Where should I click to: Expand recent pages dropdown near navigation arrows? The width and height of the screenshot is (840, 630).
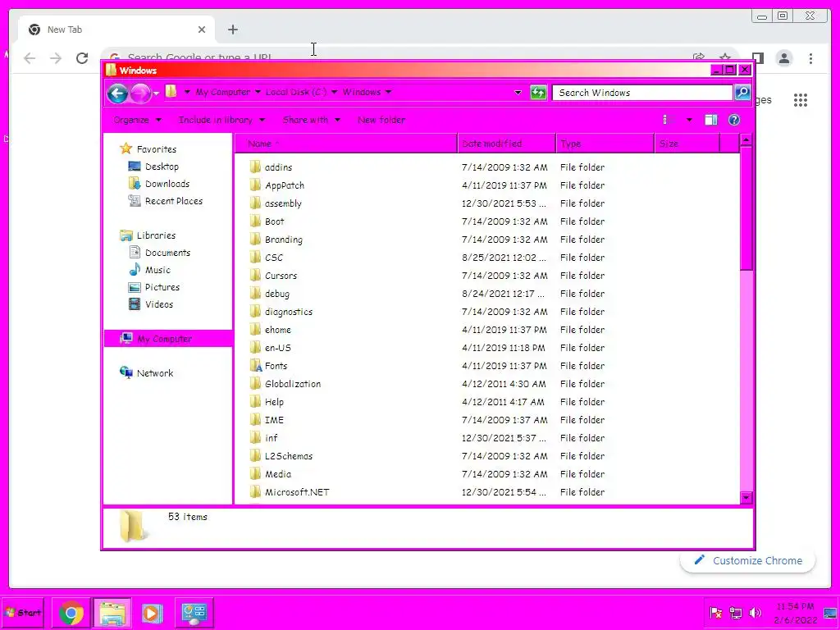coord(156,94)
